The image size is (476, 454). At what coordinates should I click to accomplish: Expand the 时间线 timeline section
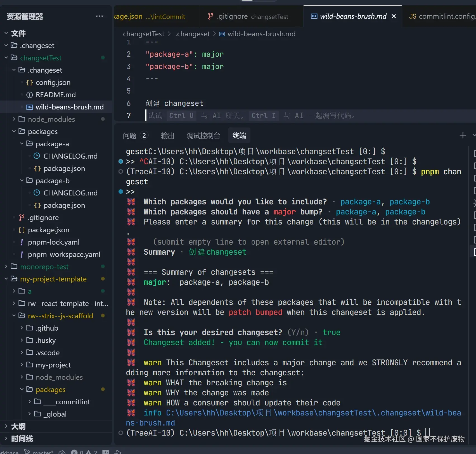point(22,439)
